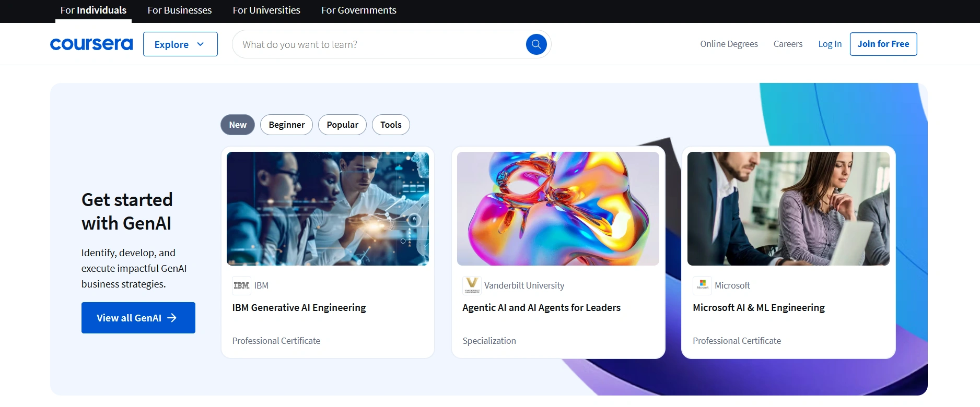Open the Careers link
This screenshot has width=980, height=407.
pos(788,44)
